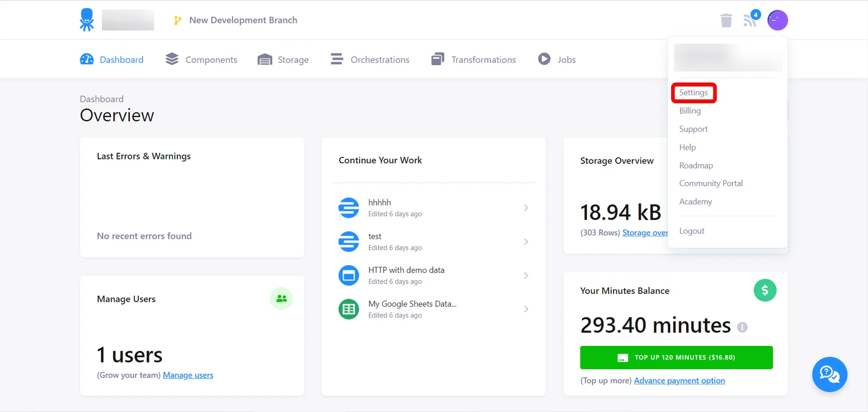Open the Components tab
Screen dimensions: 868x412
tap(201, 60)
